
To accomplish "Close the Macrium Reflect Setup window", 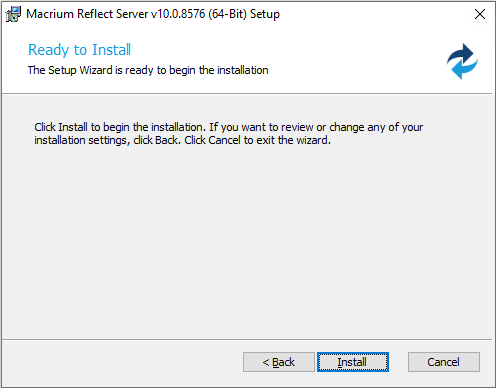I will pos(480,14).
